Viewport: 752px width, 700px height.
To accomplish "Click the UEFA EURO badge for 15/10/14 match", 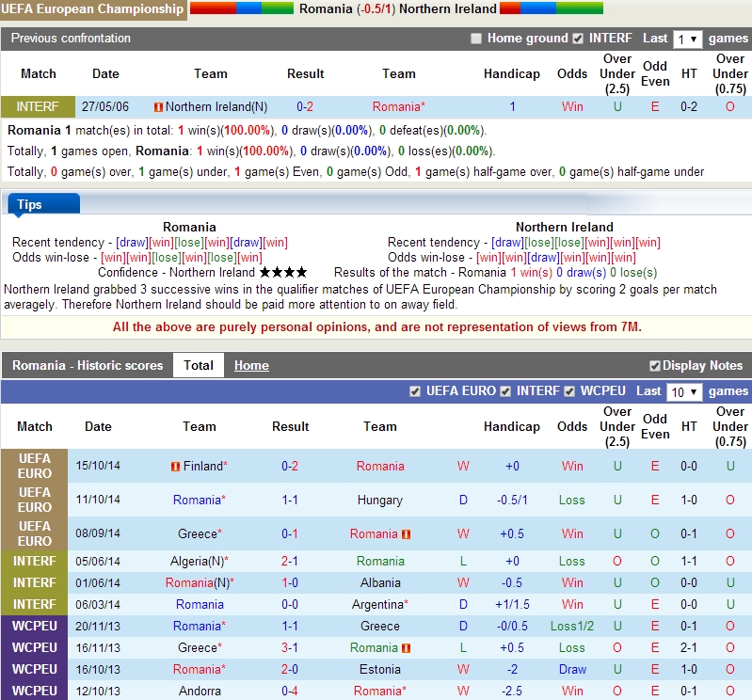I will tap(35, 466).
